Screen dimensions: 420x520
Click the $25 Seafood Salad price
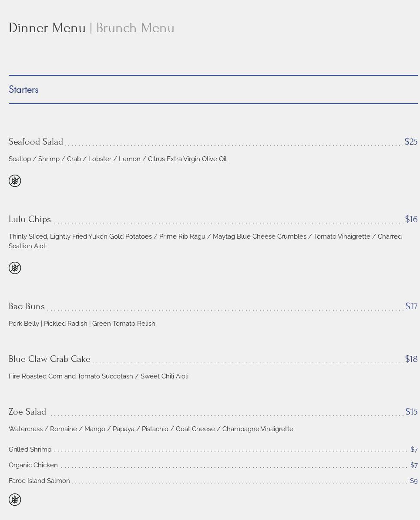[411, 142]
